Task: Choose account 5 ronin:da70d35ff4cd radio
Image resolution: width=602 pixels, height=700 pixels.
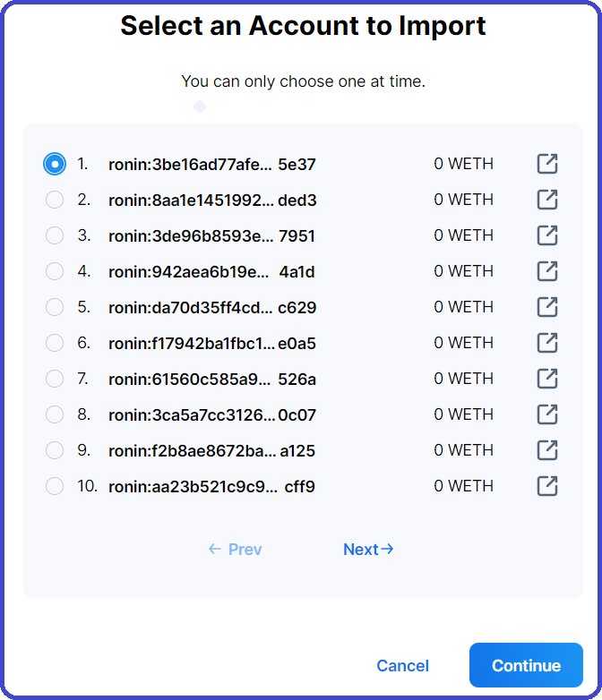Action: [55, 307]
